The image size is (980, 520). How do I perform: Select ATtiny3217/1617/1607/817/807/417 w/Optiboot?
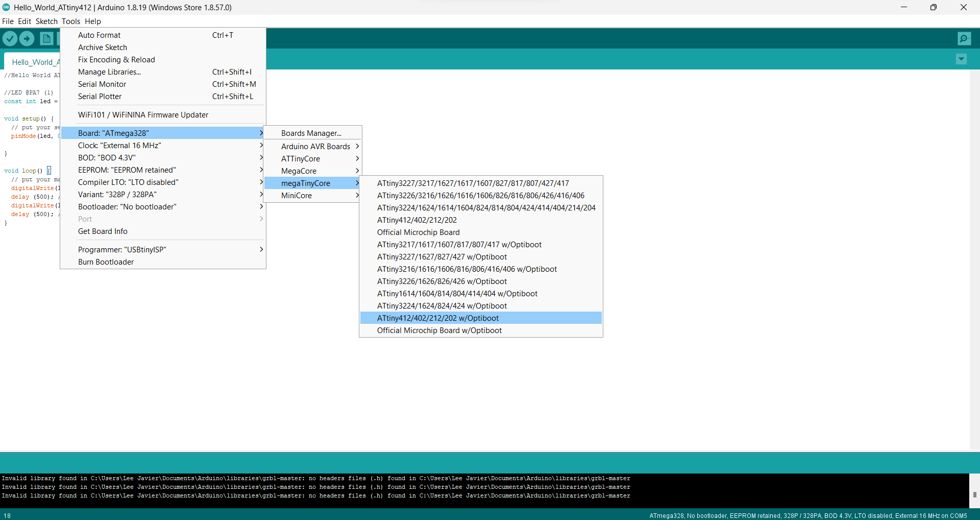[x=481, y=245]
